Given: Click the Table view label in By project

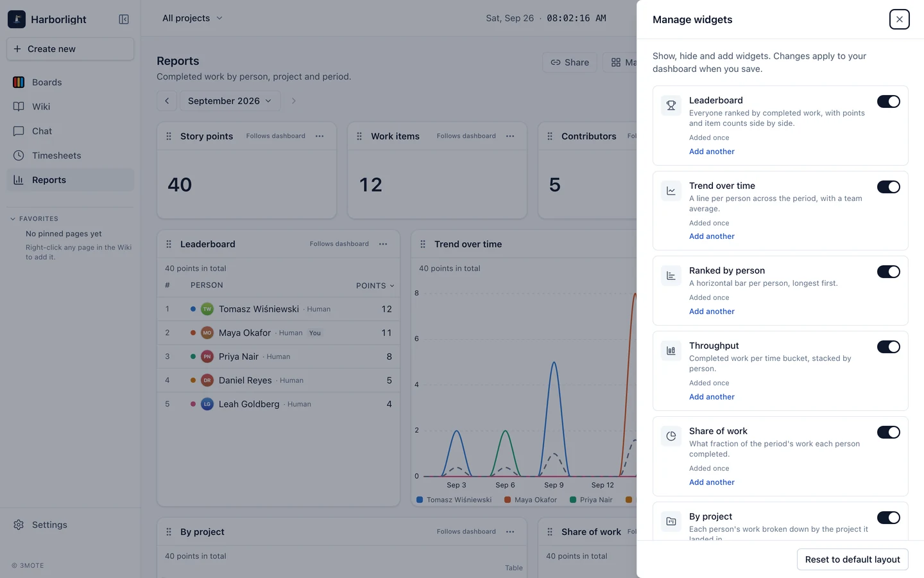Looking at the screenshot, I should pyautogui.click(x=513, y=568).
